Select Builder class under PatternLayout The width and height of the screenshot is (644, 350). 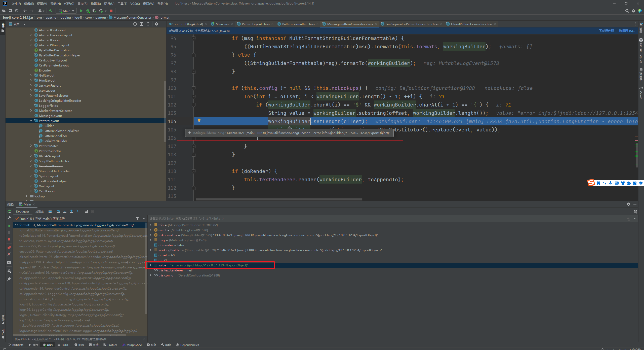(x=49, y=126)
